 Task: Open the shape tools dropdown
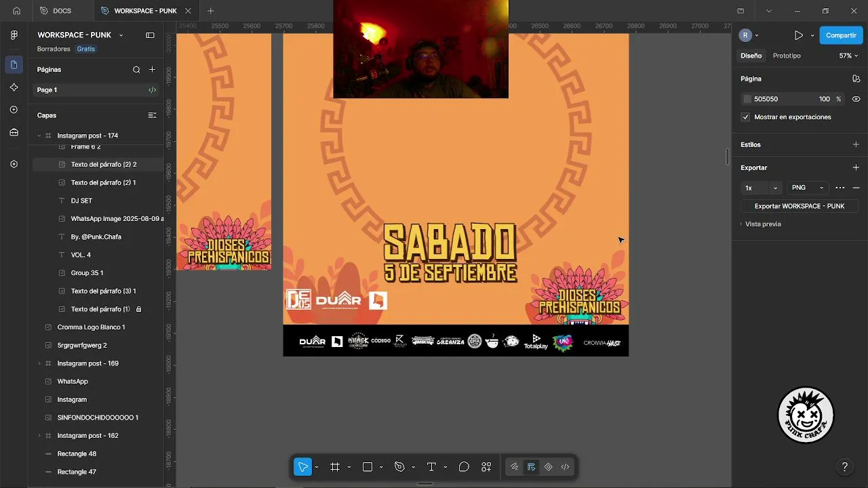(381, 467)
